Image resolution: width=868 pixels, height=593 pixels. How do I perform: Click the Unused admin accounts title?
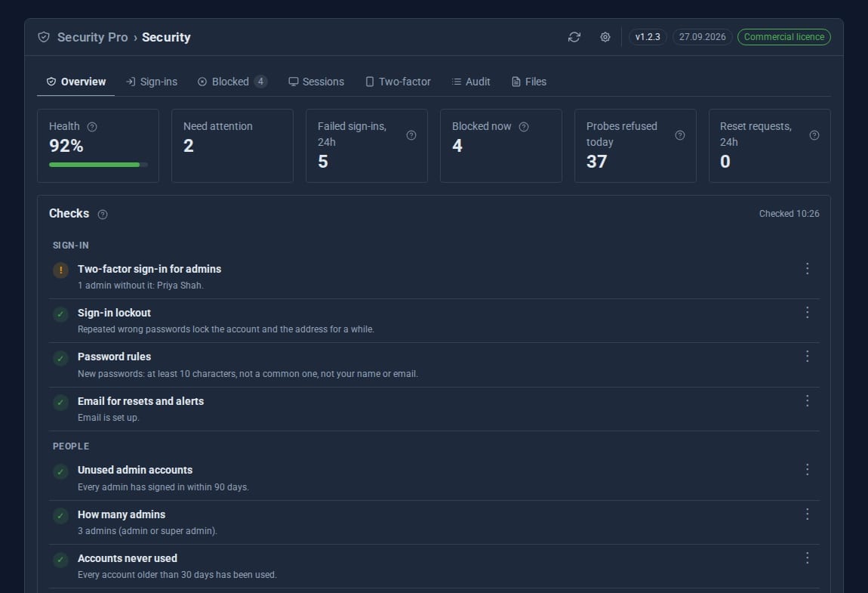pos(135,470)
